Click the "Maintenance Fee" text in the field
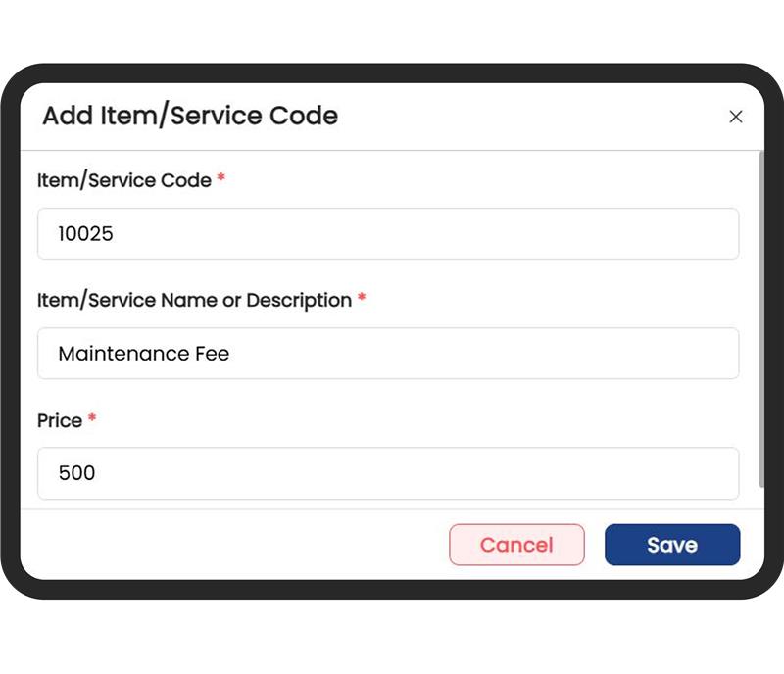Viewport: 784px width, 674px height. coord(144,354)
